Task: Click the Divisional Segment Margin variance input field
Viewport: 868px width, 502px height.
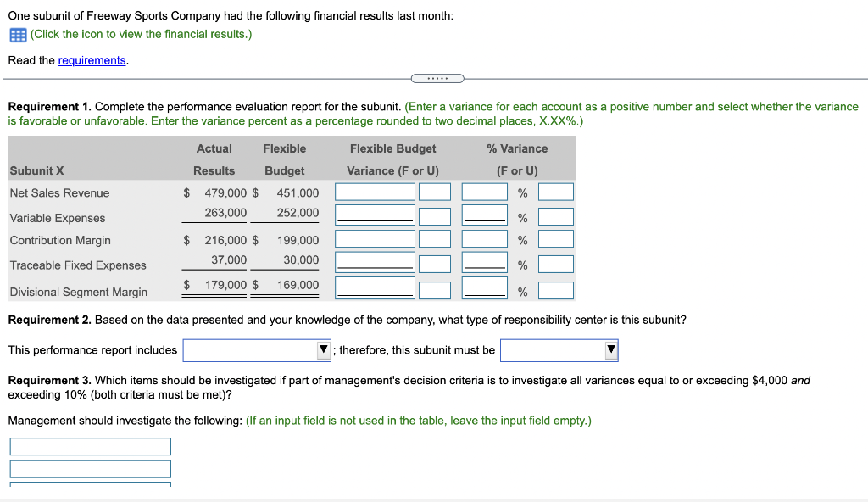Action: click(375, 289)
